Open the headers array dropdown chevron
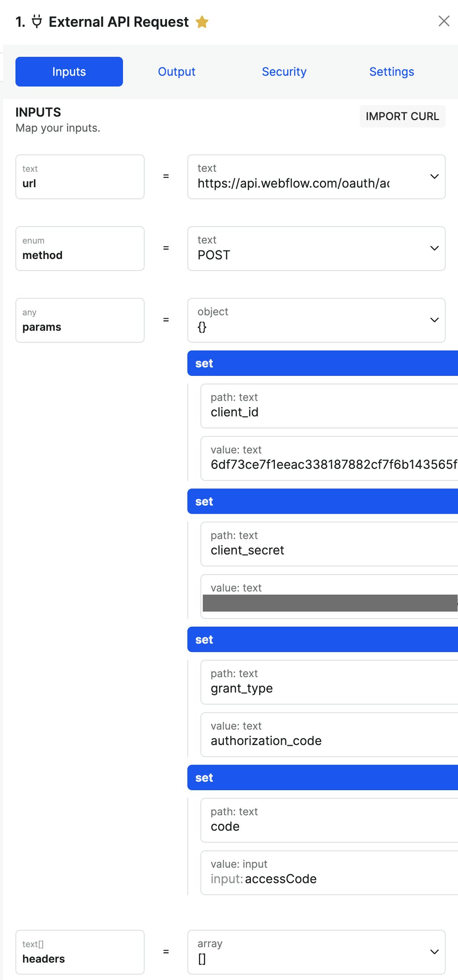The width and height of the screenshot is (458, 980). (x=434, y=952)
